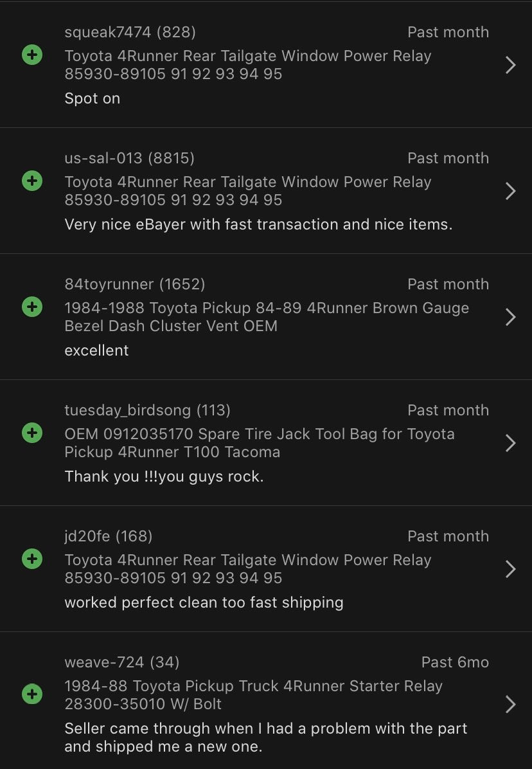This screenshot has width=532, height=769.
Task: Click the green plus icon for 84toyrunner's review
Action: [31, 307]
